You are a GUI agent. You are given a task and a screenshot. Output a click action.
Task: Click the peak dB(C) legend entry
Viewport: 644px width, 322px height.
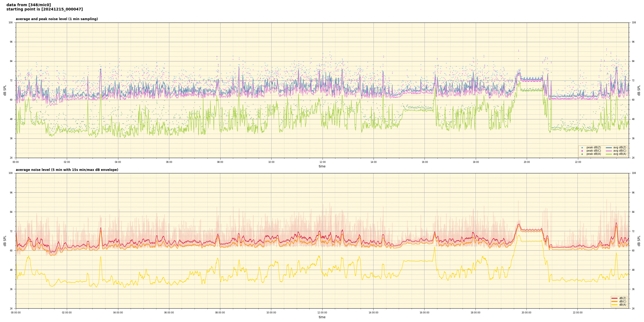click(x=594, y=151)
